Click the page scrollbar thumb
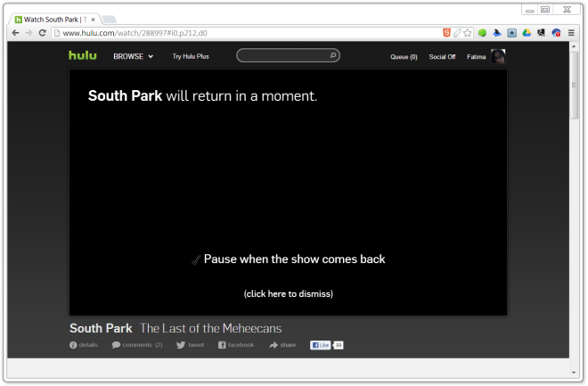The image size is (588, 386). pos(574,86)
